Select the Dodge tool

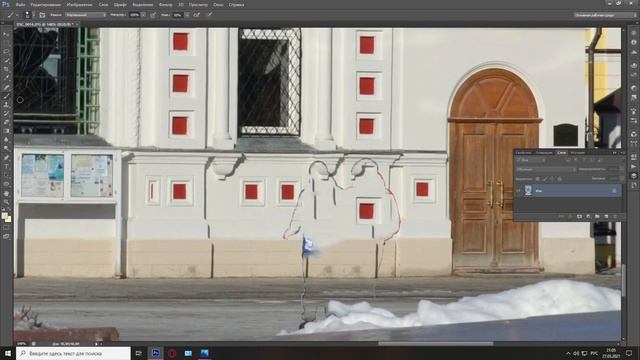click(6, 148)
